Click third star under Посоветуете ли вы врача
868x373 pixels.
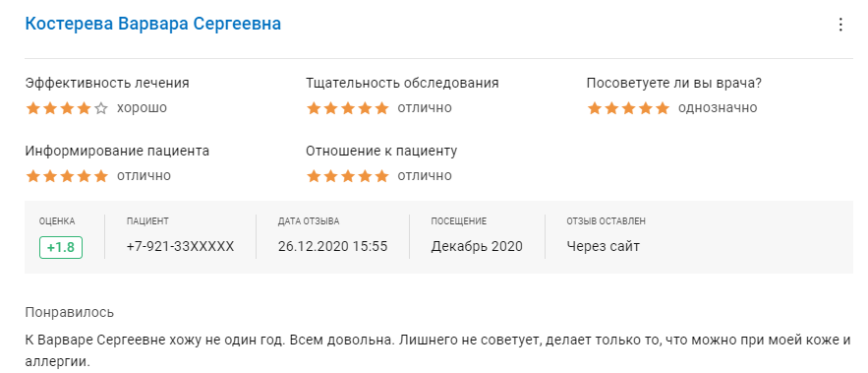(628, 108)
